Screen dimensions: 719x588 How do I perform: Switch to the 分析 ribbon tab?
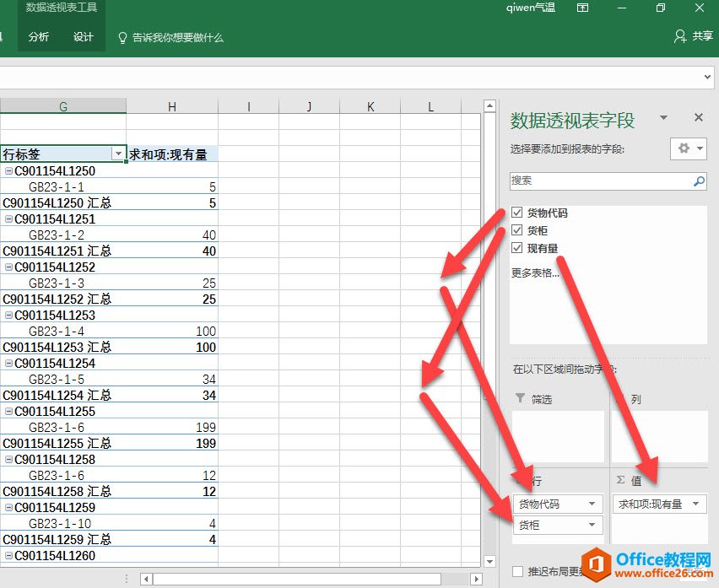[x=39, y=37]
